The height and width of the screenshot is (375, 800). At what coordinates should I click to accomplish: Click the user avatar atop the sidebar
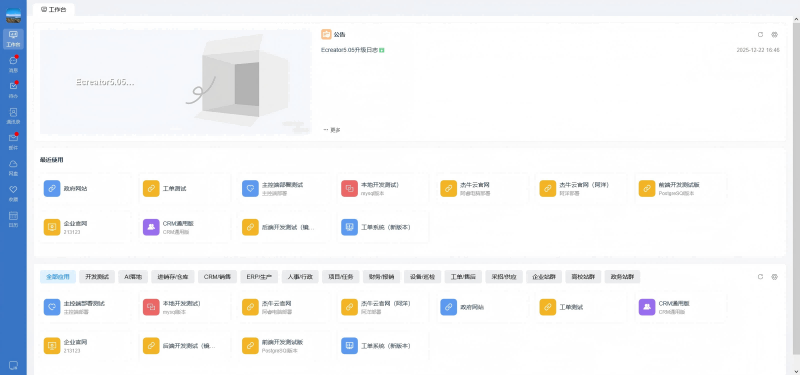pyautogui.click(x=13, y=15)
